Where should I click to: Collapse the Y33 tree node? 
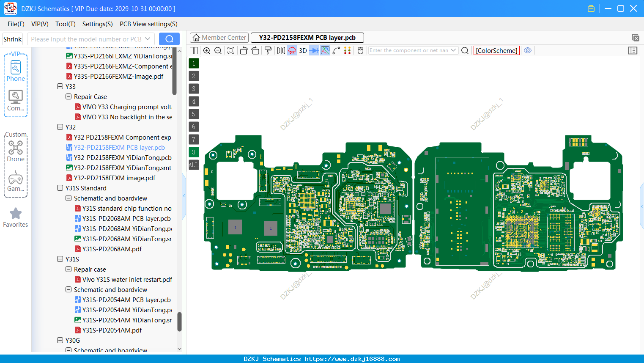60,86
